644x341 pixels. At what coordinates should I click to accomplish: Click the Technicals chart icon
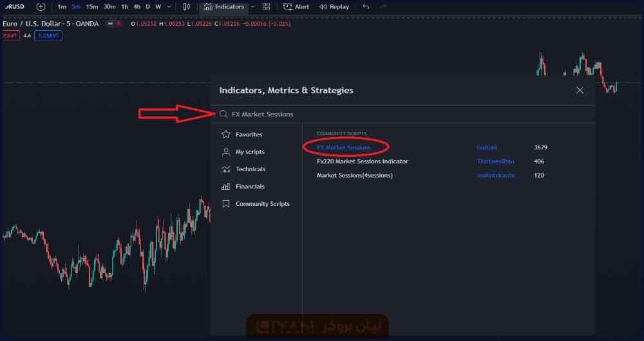[225, 169]
